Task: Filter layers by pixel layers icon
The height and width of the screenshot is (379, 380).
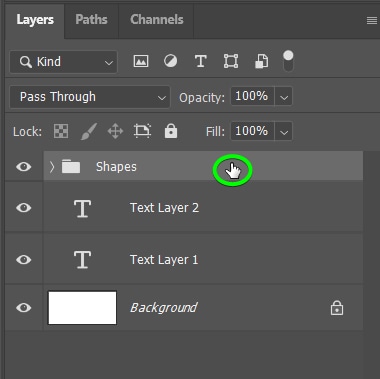Action: point(141,61)
